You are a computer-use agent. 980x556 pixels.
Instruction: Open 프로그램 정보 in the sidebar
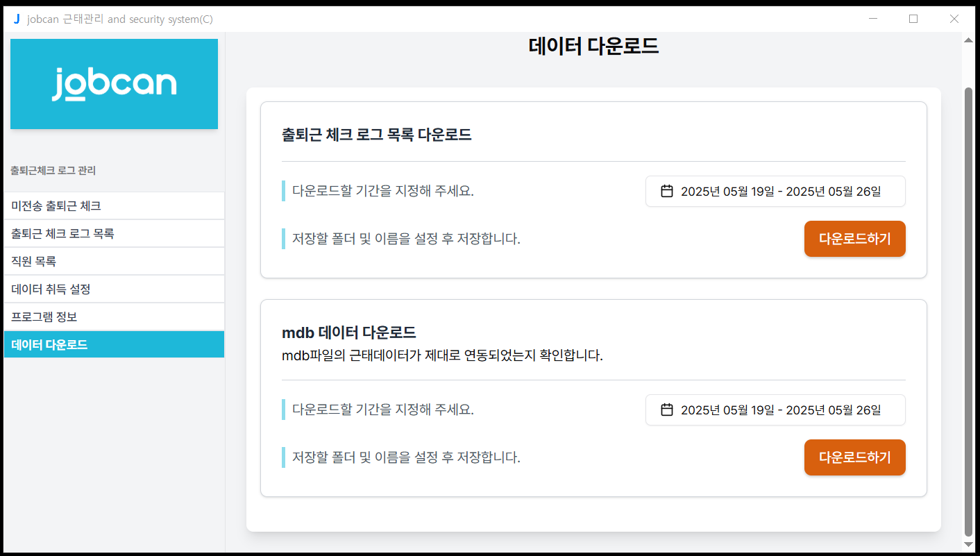click(114, 317)
